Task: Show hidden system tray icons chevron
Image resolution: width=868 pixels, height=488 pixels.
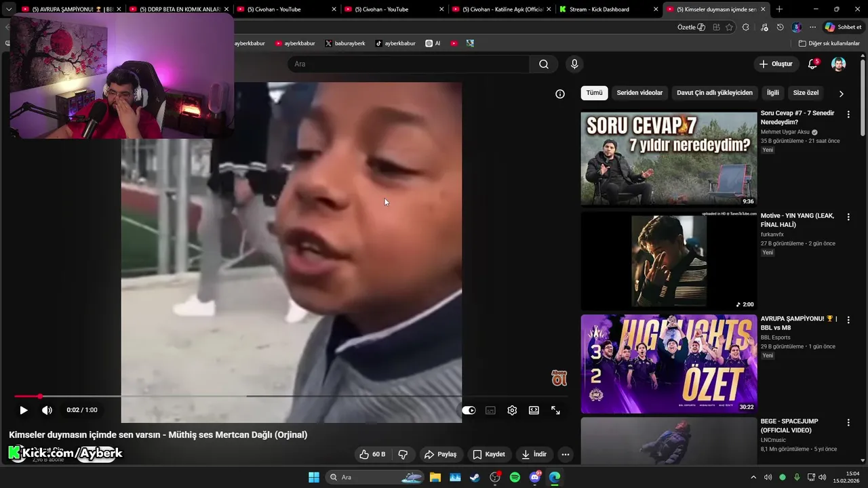Action: click(753, 477)
